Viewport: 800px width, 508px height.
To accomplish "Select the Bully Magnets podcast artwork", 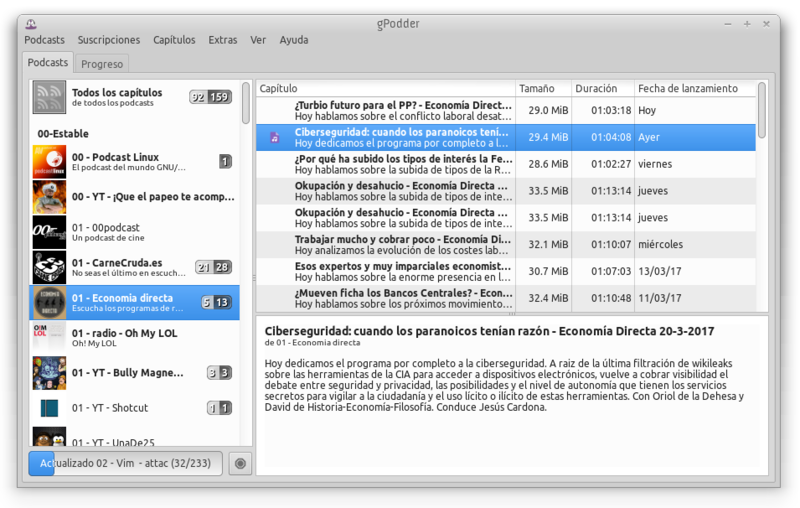I will (x=49, y=373).
